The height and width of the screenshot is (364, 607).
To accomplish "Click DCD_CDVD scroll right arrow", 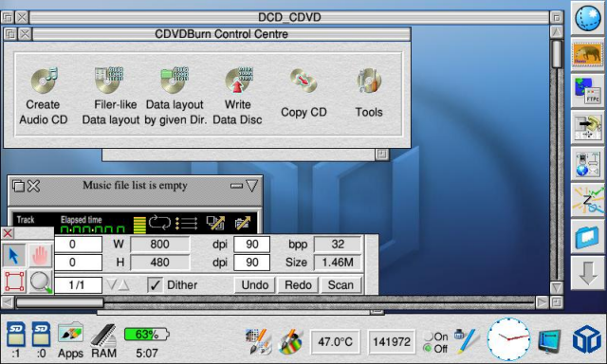I will point(542,302).
